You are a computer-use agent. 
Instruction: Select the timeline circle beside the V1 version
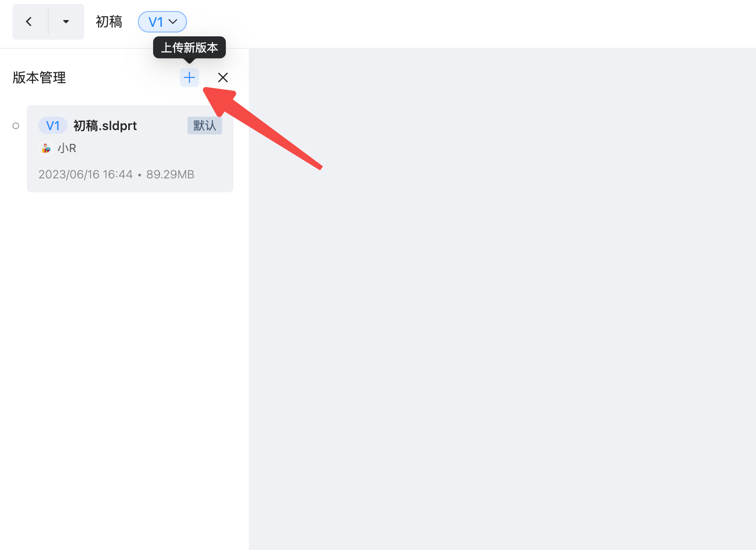click(16, 126)
